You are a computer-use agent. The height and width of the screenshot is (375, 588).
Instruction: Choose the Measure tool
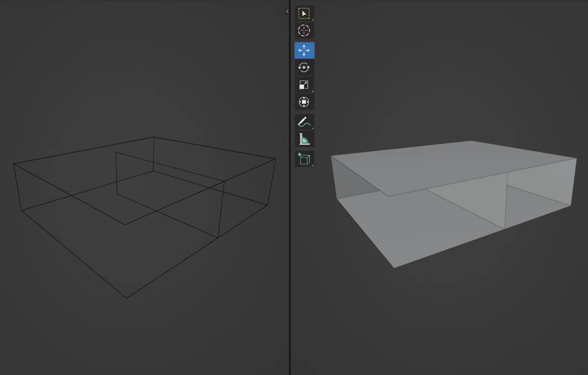coord(304,139)
